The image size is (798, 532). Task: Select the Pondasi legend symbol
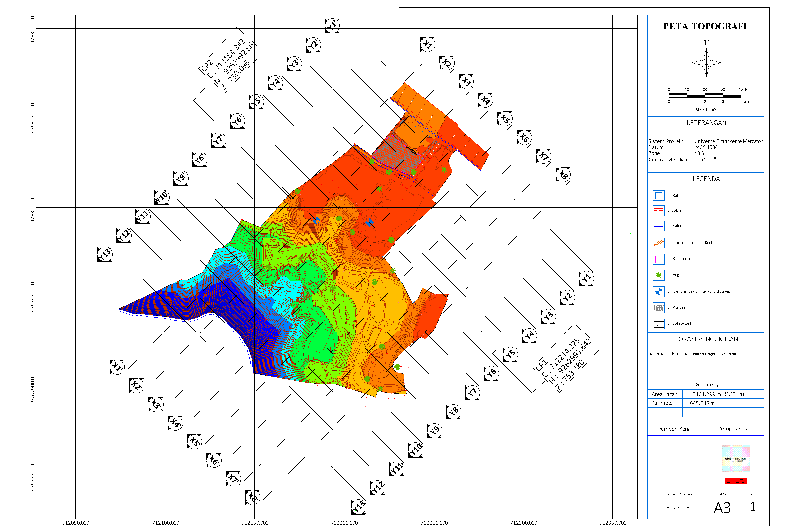(659, 308)
